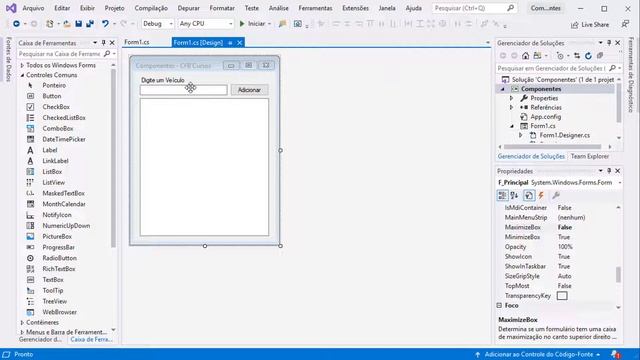Select the Button control in toolbox
The width and height of the screenshot is (640, 360).
tap(51, 96)
